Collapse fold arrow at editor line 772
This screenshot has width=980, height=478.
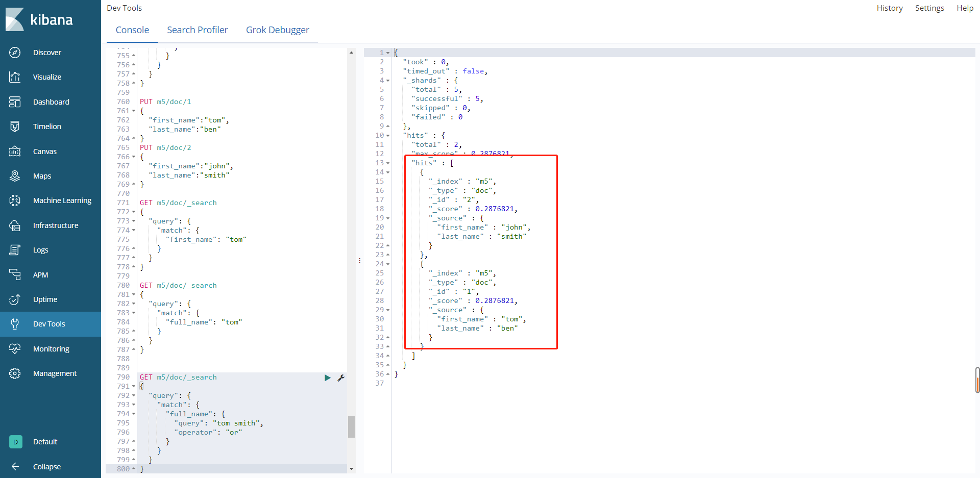tap(134, 212)
